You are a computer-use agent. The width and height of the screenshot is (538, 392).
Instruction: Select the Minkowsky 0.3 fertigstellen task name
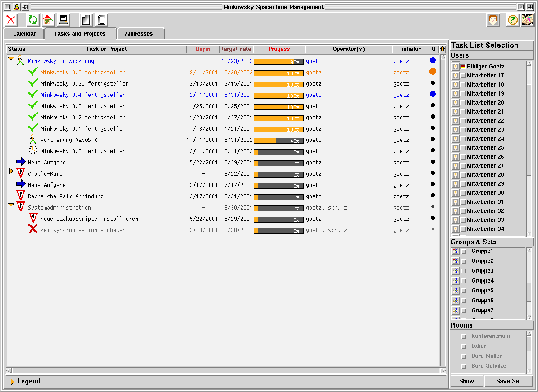click(x=83, y=106)
